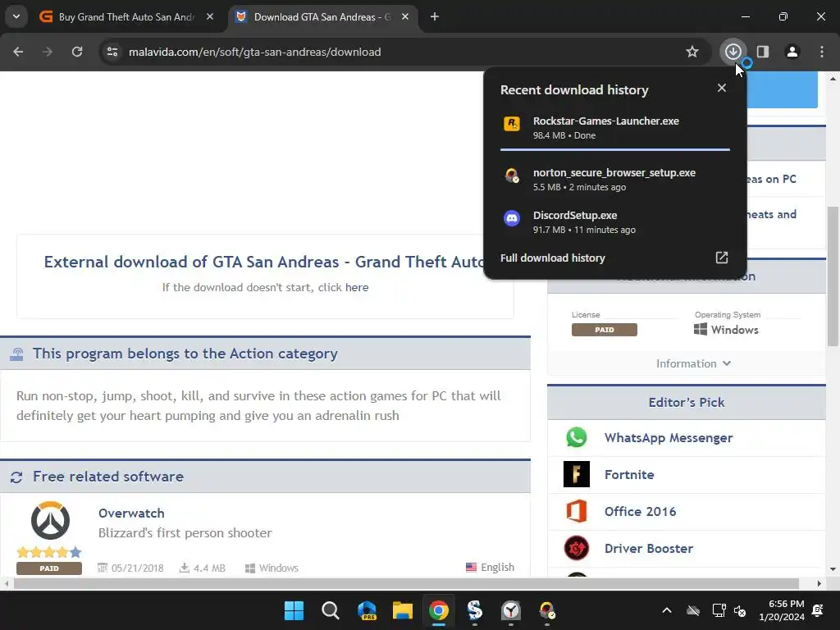Open Chrome side panel icon
Screen dimensions: 840x630
click(763, 52)
